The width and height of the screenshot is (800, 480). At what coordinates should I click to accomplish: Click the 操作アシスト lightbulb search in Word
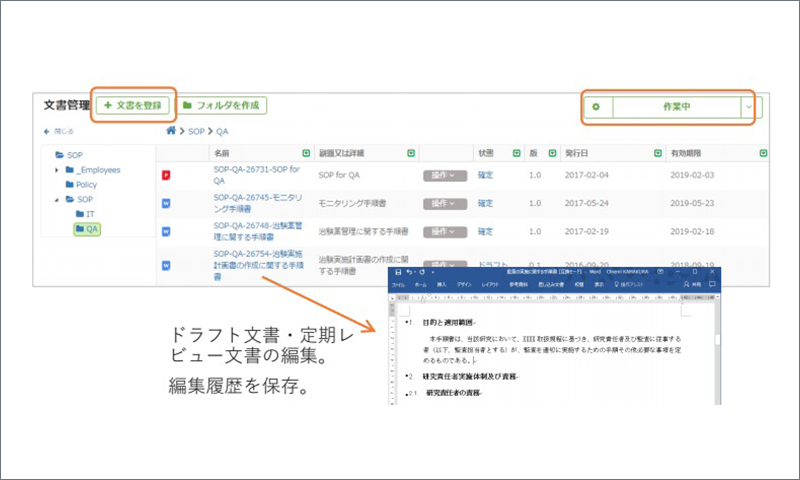coord(629,285)
